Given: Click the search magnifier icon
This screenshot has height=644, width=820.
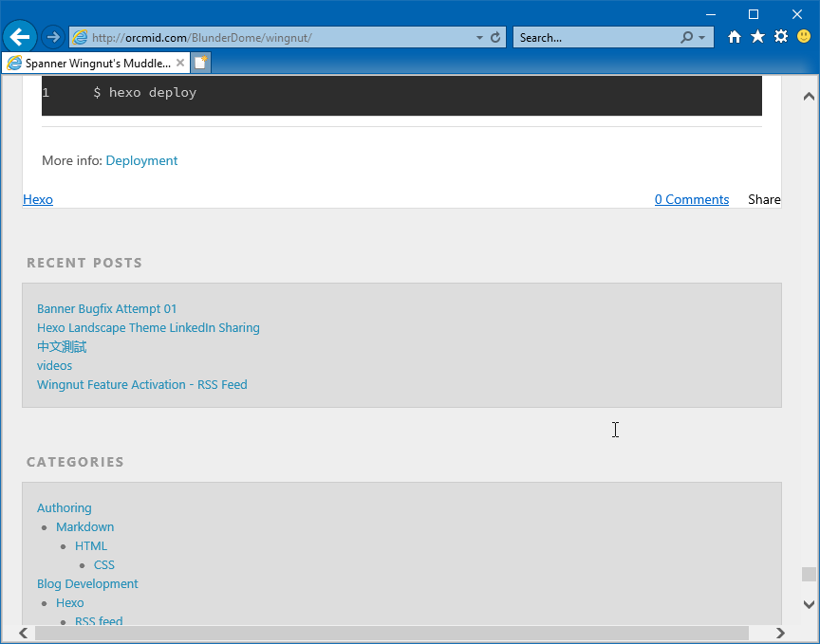Looking at the screenshot, I should coord(686,38).
